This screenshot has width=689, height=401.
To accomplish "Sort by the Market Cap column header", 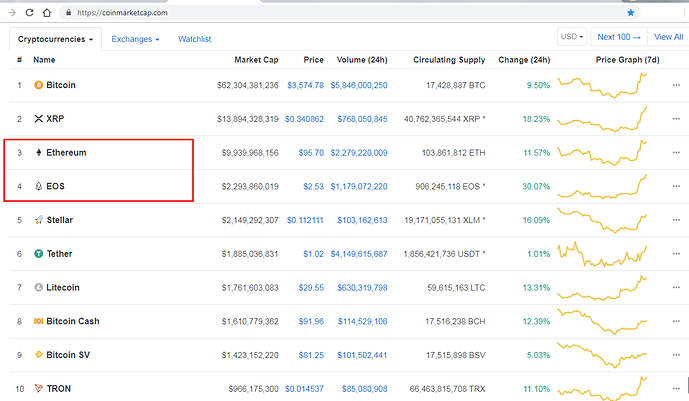I will [256, 60].
